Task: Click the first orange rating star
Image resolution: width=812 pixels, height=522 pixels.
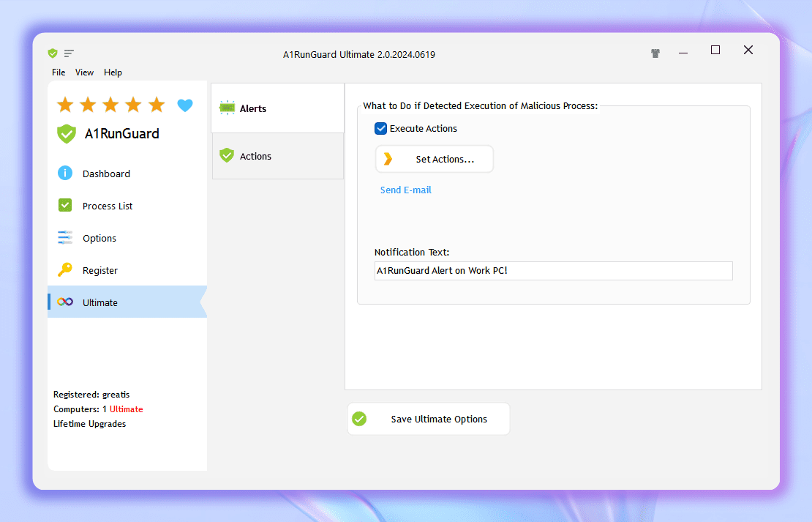Action: pos(65,105)
